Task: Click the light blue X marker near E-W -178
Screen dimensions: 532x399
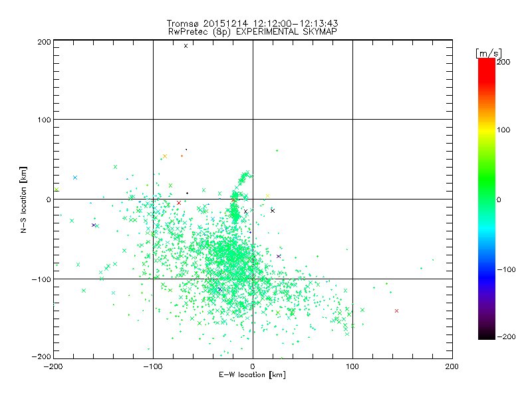Action: [75, 178]
